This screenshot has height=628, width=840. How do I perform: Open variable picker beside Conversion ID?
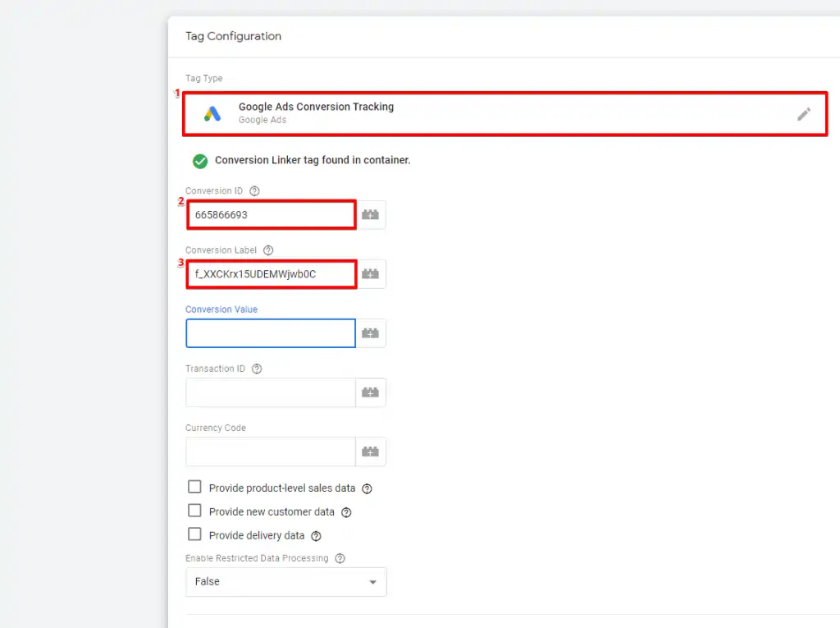point(370,214)
